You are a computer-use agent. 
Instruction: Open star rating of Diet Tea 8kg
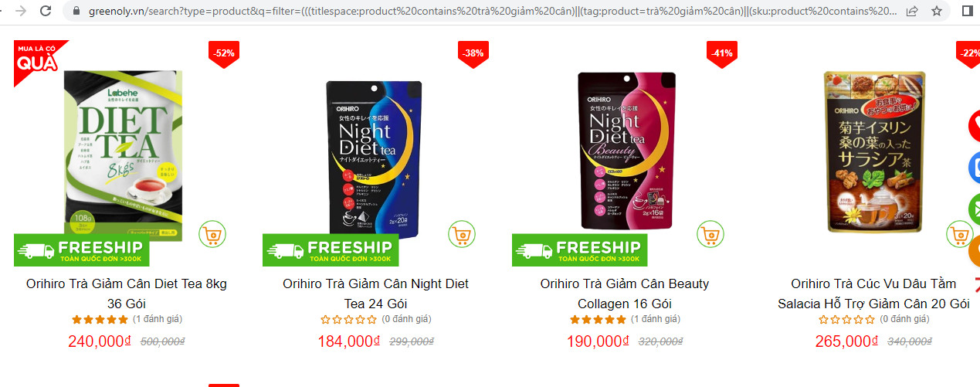click(x=100, y=319)
